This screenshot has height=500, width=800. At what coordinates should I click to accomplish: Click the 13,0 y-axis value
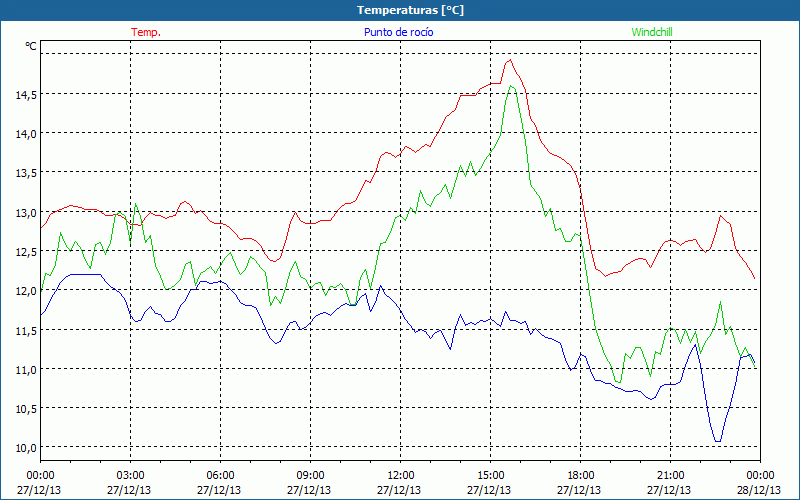(x=25, y=212)
